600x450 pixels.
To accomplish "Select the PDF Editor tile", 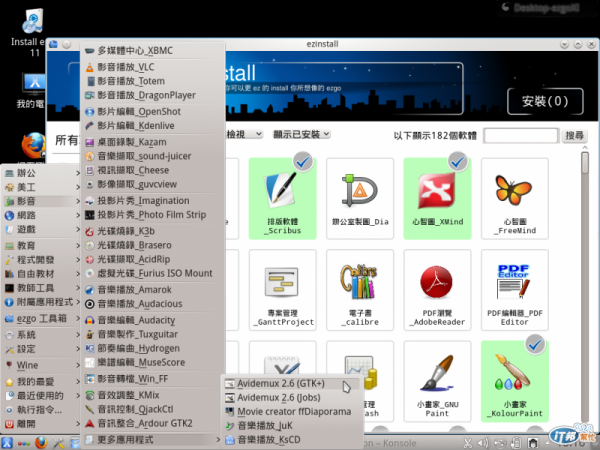I will pyautogui.click(x=515, y=290).
